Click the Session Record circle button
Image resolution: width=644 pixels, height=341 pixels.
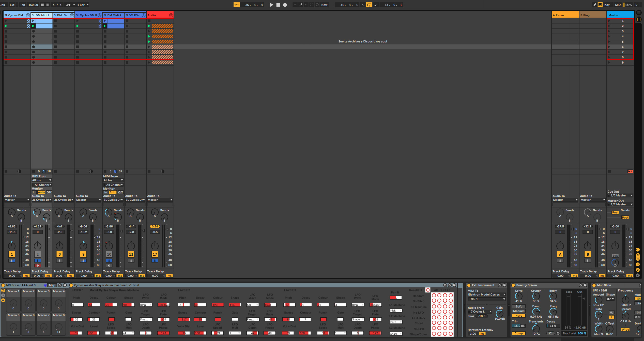coord(317,5)
